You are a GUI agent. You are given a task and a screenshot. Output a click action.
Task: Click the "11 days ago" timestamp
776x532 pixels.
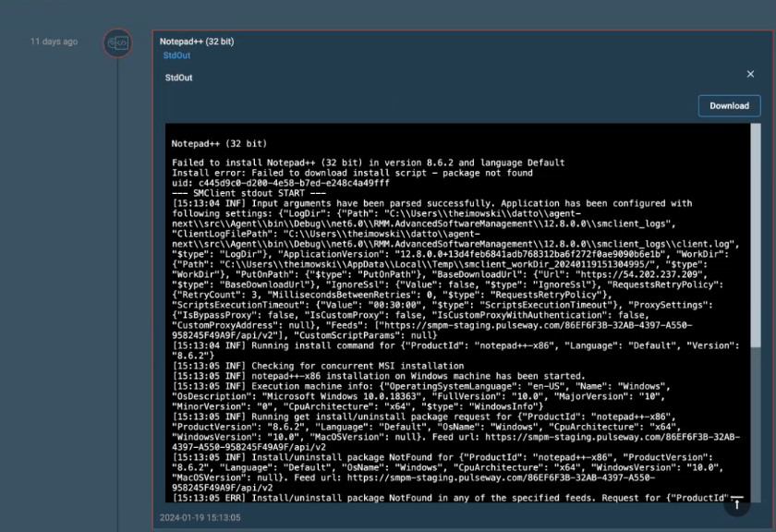(x=54, y=42)
